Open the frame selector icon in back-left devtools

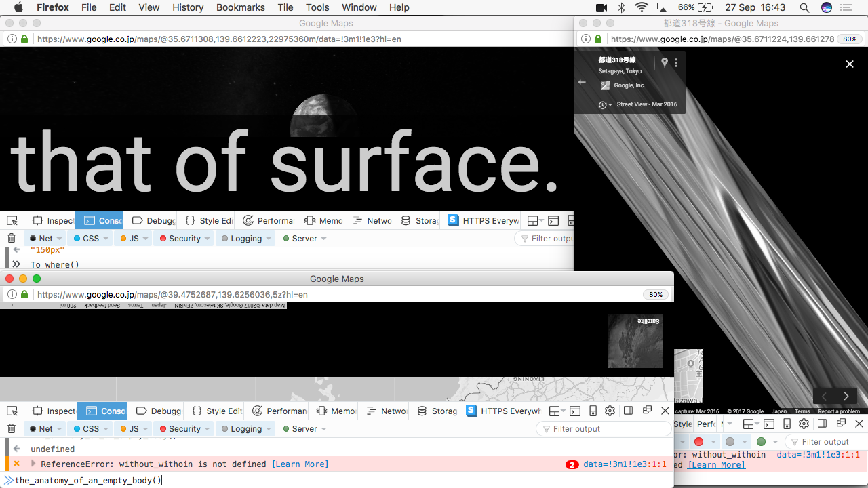[x=535, y=220]
